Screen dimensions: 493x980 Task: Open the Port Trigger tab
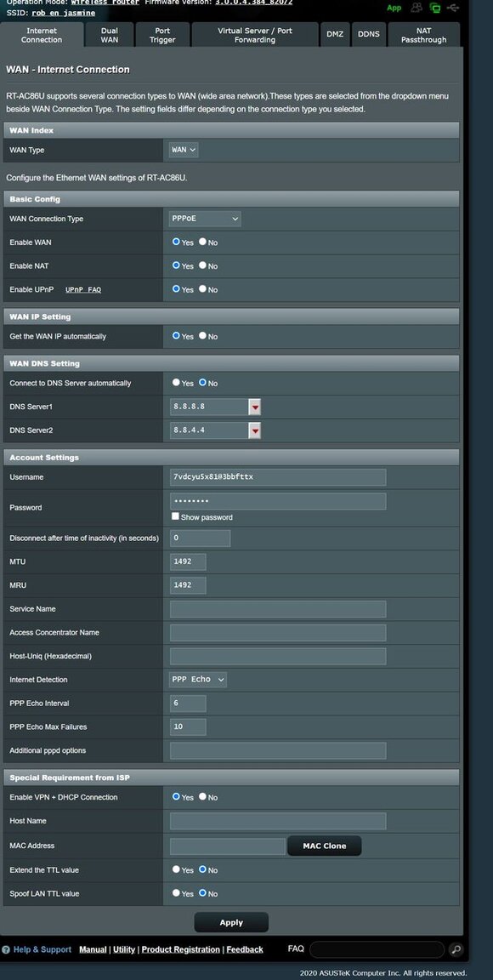[162, 35]
